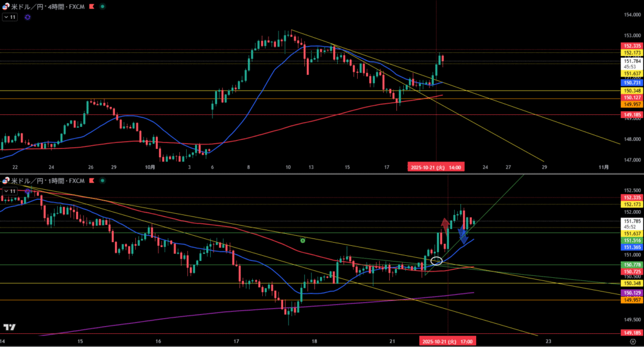This screenshot has width=644, height=347.
Task: Click the small green circle marker on the 1-hour chart
Action: 303,240
